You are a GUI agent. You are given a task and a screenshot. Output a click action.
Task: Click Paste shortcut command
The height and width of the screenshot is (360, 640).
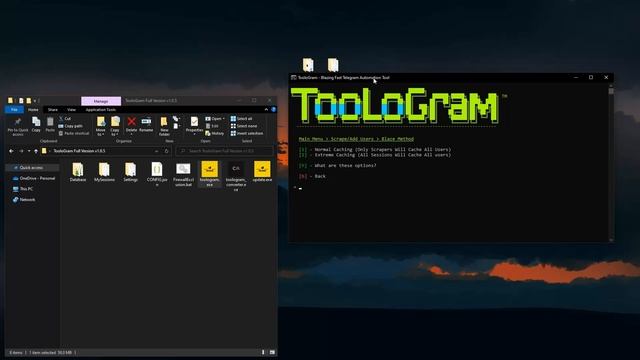pyautogui.click(x=73, y=133)
